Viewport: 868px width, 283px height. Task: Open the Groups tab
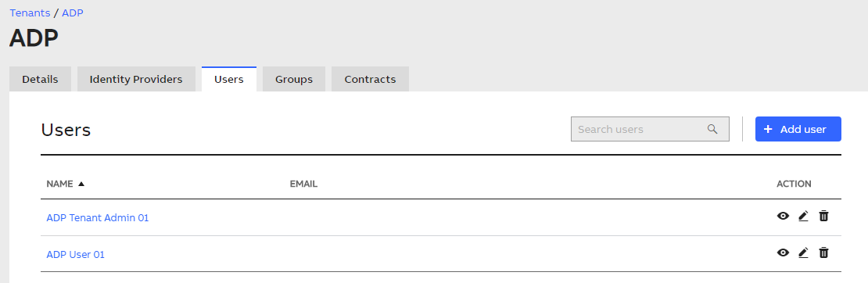point(294,79)
